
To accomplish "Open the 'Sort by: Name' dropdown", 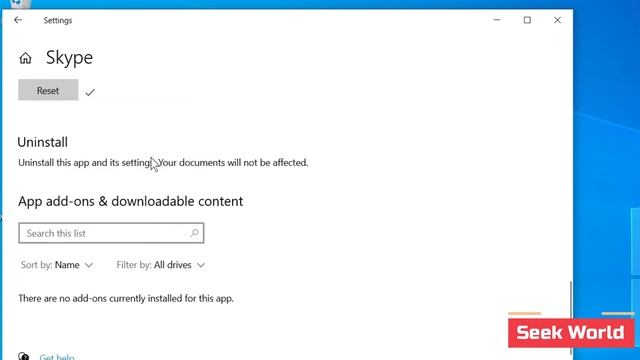I will [x=57, y=265].
